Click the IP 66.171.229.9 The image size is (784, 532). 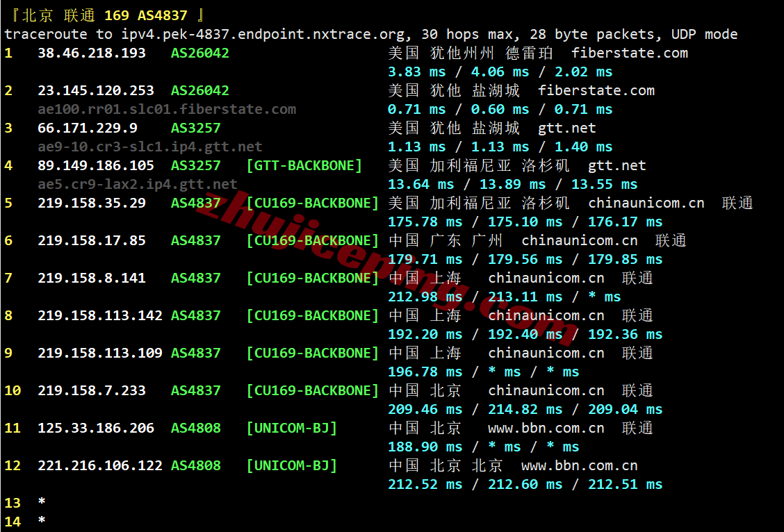[88, 128]
